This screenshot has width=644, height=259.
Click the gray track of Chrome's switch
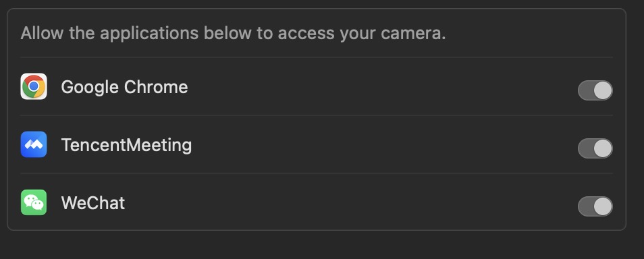click(585, 90)
